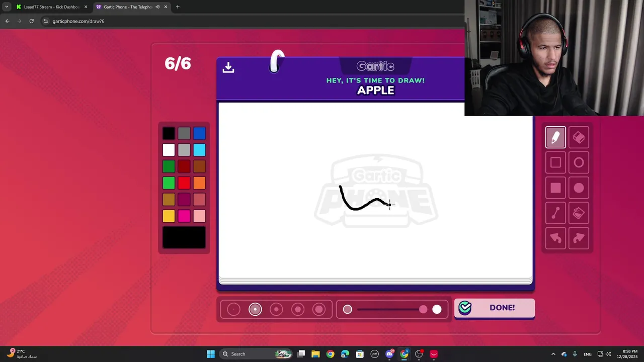
Task: Select the largest brush size
Action: point(319,310)
